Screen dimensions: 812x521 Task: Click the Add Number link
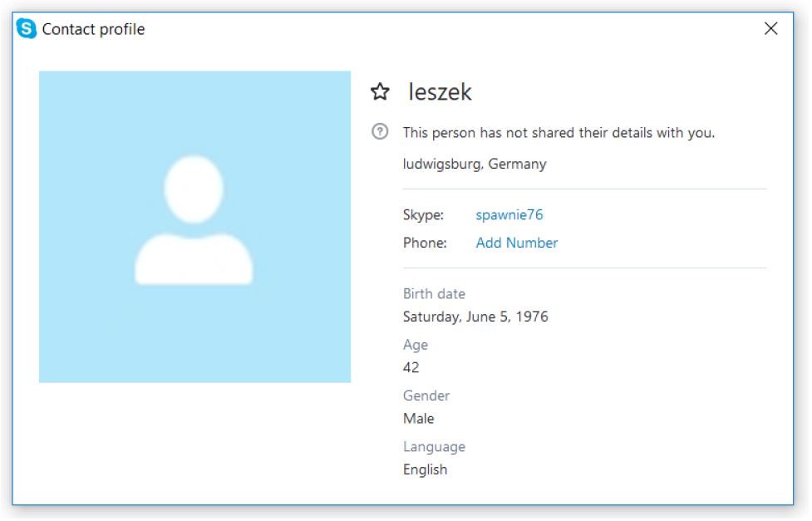click(x=516, y=243)
